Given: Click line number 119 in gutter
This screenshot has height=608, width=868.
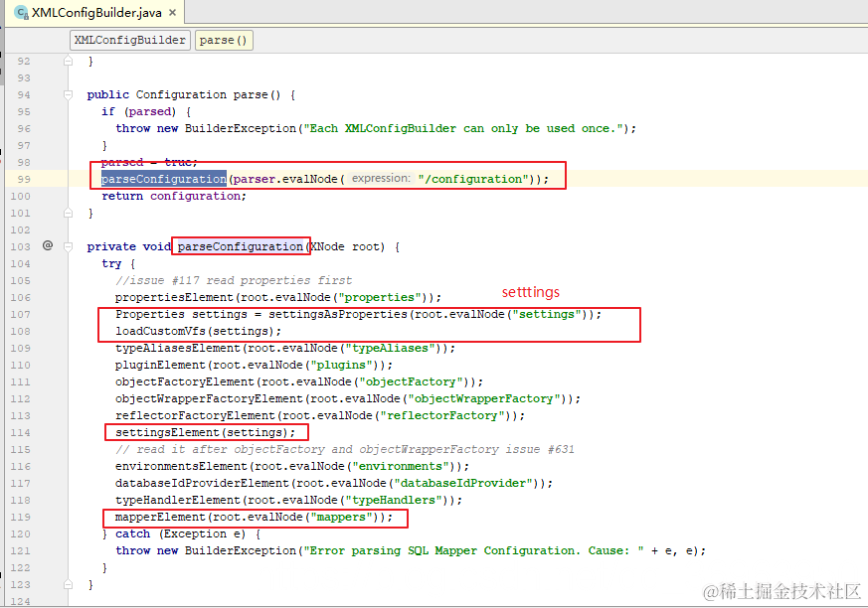Looking at the screenshot, I should [x=21, y=517].
